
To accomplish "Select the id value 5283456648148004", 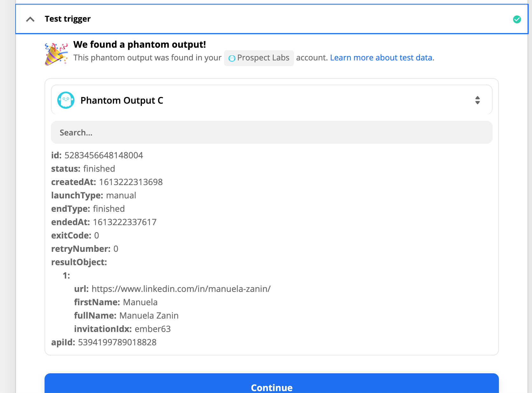I will [104, 155].
